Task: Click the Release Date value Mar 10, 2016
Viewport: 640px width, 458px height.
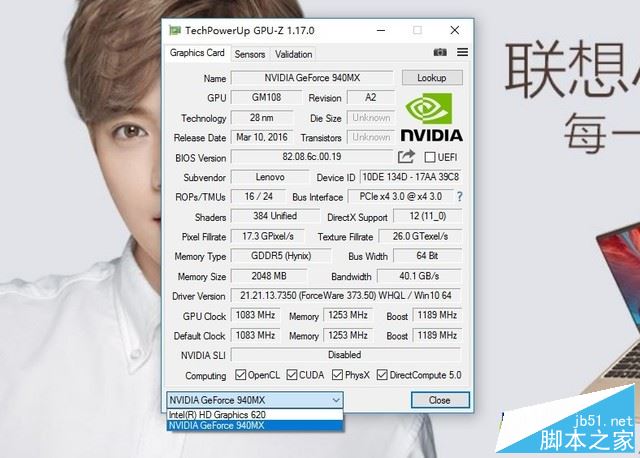Action: pyautogui.click(x=262, y=137)
